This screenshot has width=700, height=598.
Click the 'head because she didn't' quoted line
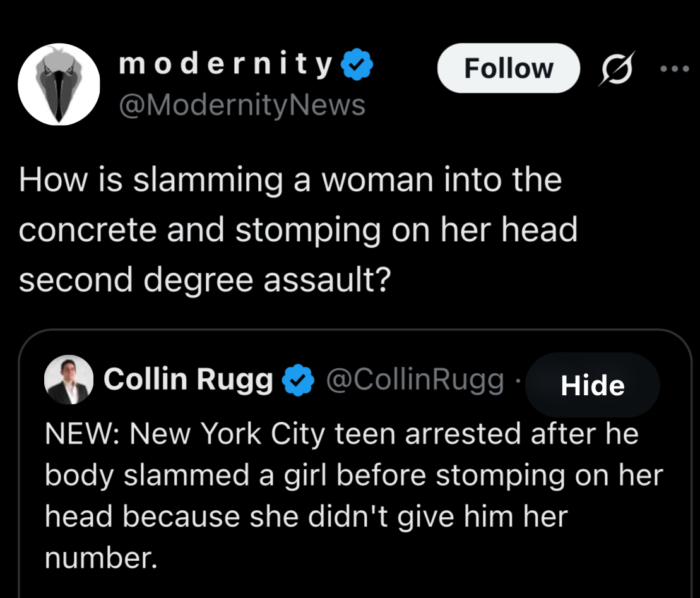[x=306, y=517]
